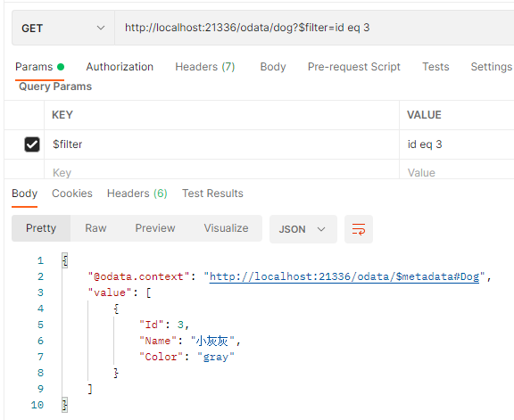
Task: Switch to Preview response view
Action: click(155, 228)
